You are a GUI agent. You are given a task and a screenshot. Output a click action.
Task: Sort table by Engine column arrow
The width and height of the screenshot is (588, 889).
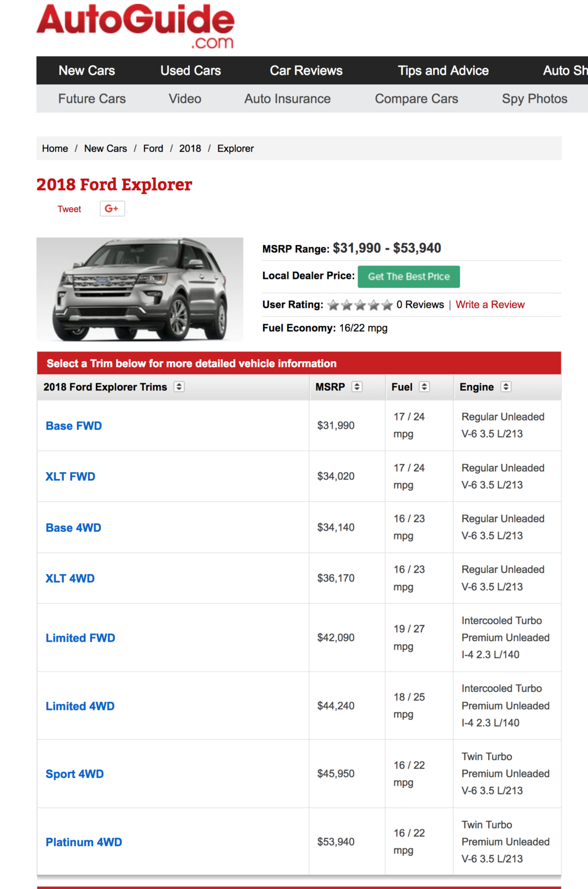506,387
